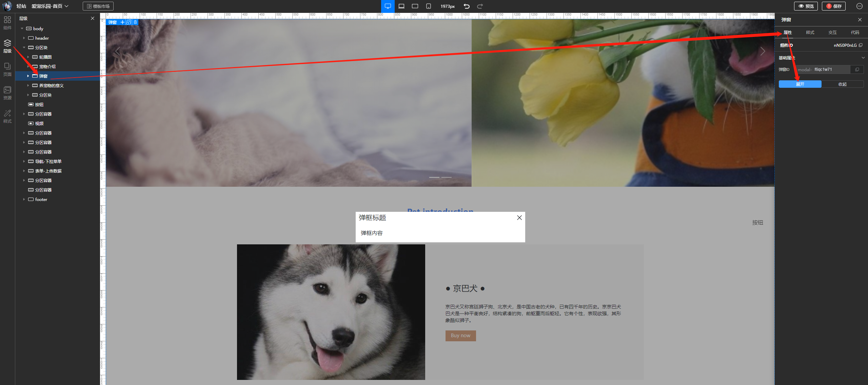Select the first carousel indicator dash
The width and height of the screenshot is (868, 385).
coord(434,177)
